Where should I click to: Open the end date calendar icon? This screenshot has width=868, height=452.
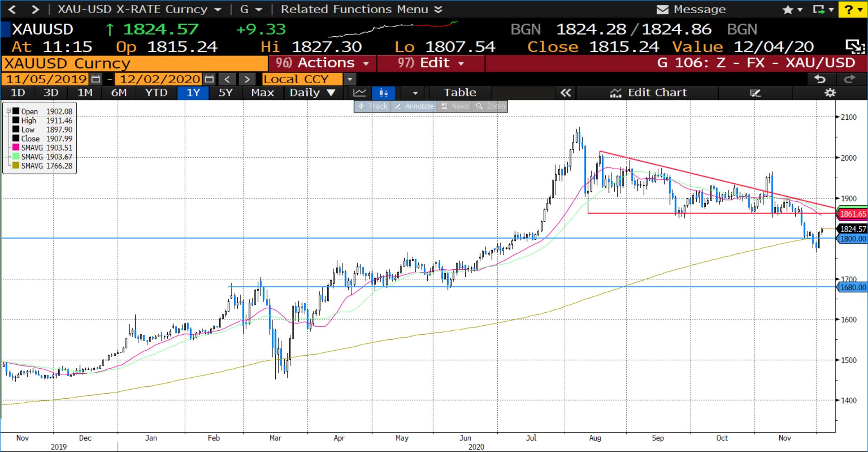pos(209,79)
